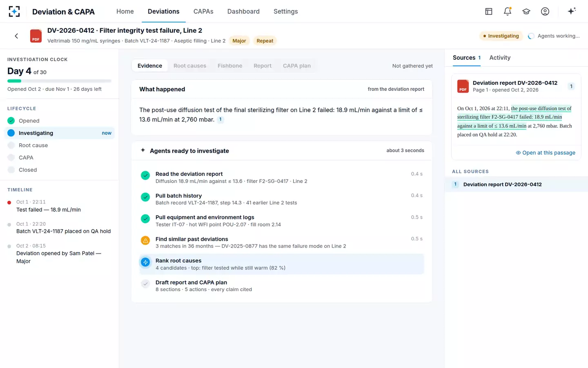Switch to the Fishbone tab
588x368 pixels.
tap(230, 66)
